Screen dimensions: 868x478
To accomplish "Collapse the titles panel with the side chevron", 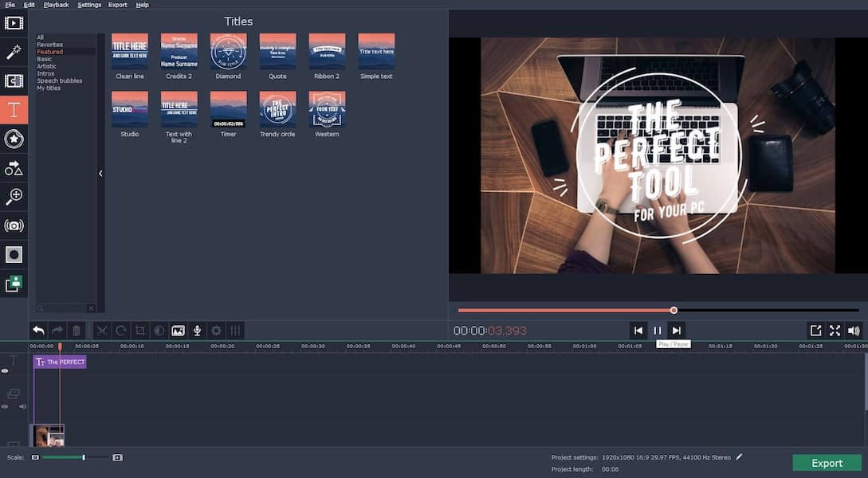I will pyautogui.click(x=100, y=173).
